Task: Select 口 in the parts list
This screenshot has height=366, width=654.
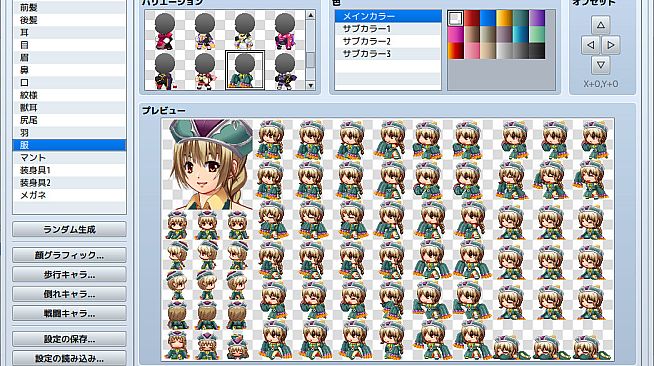Action: 69,83
